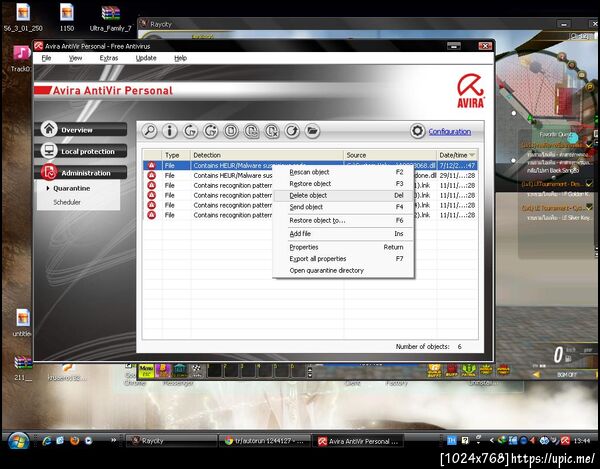Choose Open quarantine directory from context menu

coord(344,270)
